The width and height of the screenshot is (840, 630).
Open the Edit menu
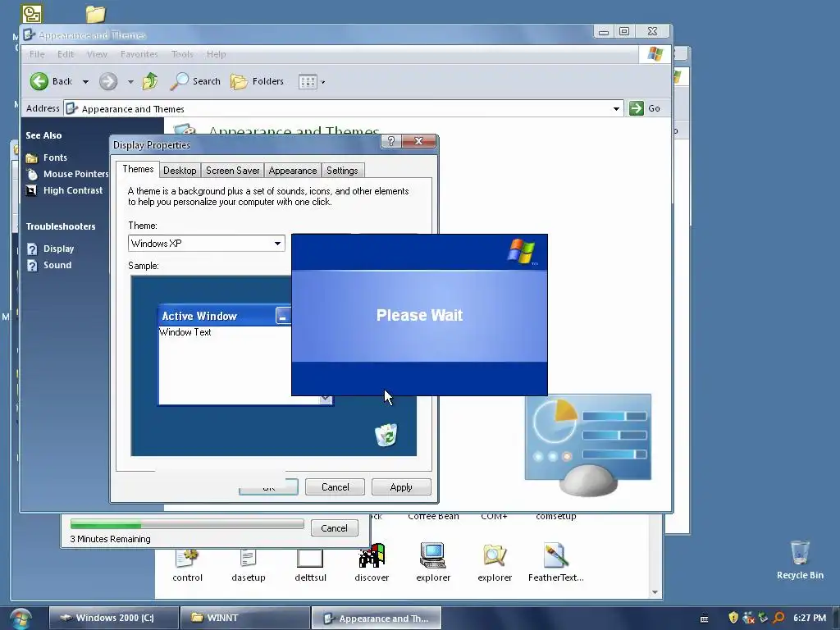tap(66, 54)
